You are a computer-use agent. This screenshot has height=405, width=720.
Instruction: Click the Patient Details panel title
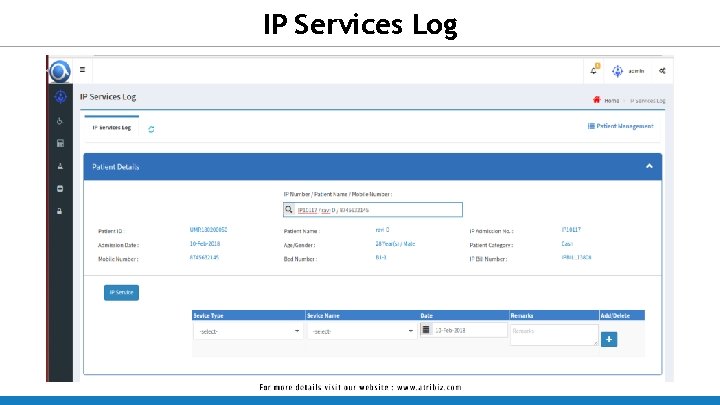pyautogui.click(x=115, y=167)
